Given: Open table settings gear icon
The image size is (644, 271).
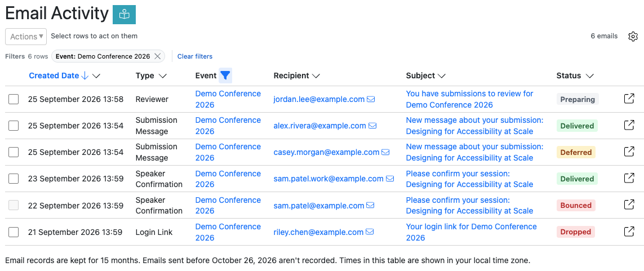Looking at the screenshot, I should [x=633, y=36].
